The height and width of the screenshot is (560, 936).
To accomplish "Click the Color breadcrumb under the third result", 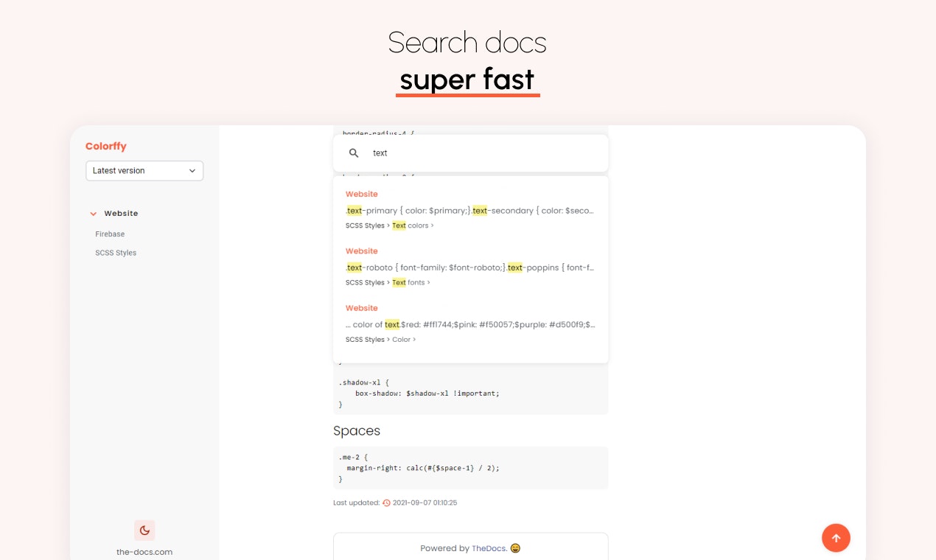I will click(402, 339).
